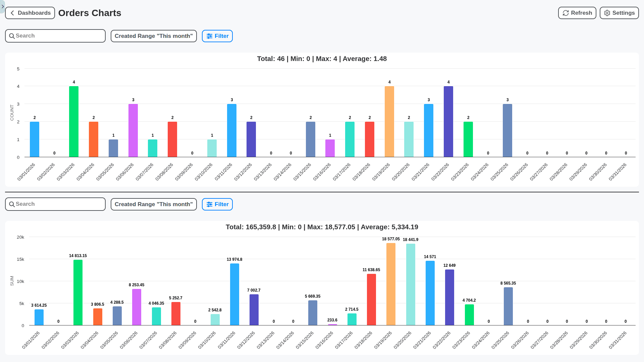The image size is (644, 362).
Task: Expand the collapsed sidebar using the edge chevron
Action: [2, 6]
